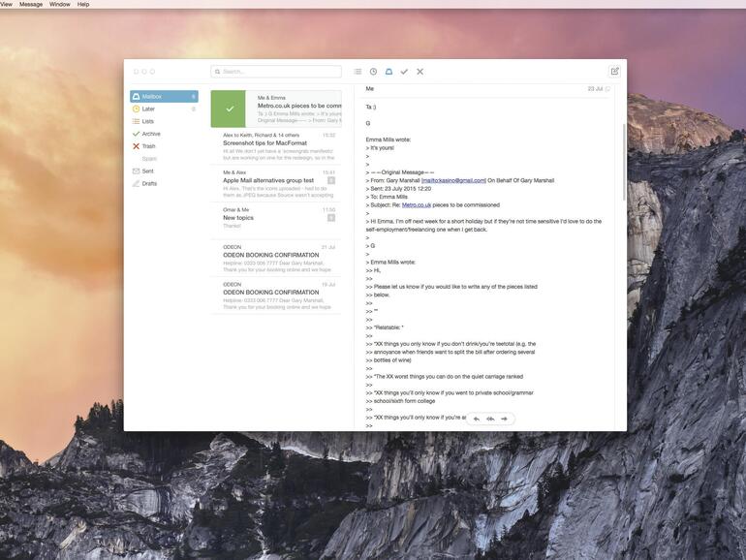
Task: Click the forward arrow button
Action: click(x=505, y=419)
